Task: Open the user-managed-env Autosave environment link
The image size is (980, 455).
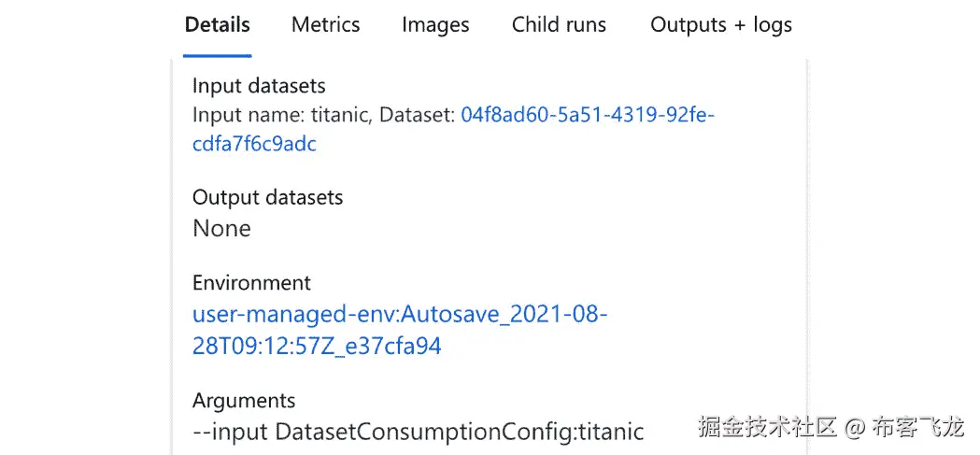Action: pos(400,314)
